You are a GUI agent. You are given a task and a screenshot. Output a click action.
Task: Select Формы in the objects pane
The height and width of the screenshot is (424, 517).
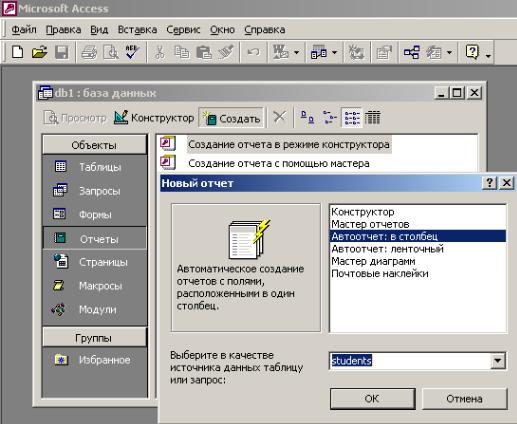94,214
